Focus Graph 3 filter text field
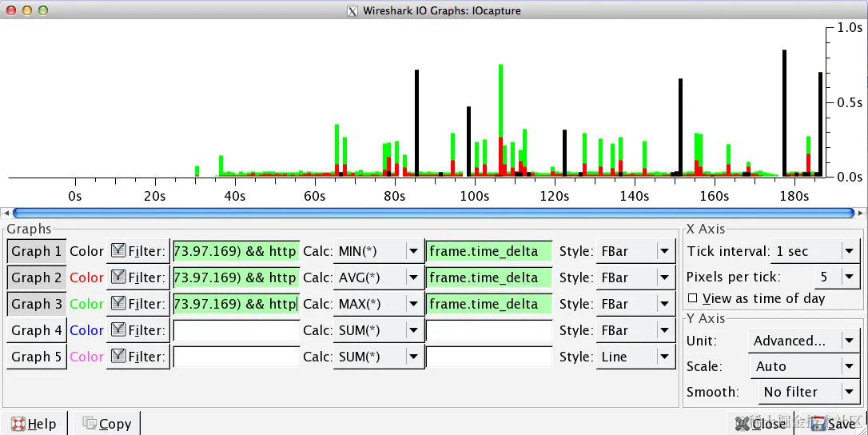This screenshot has height=435, width=868. (x=237, y=304)
